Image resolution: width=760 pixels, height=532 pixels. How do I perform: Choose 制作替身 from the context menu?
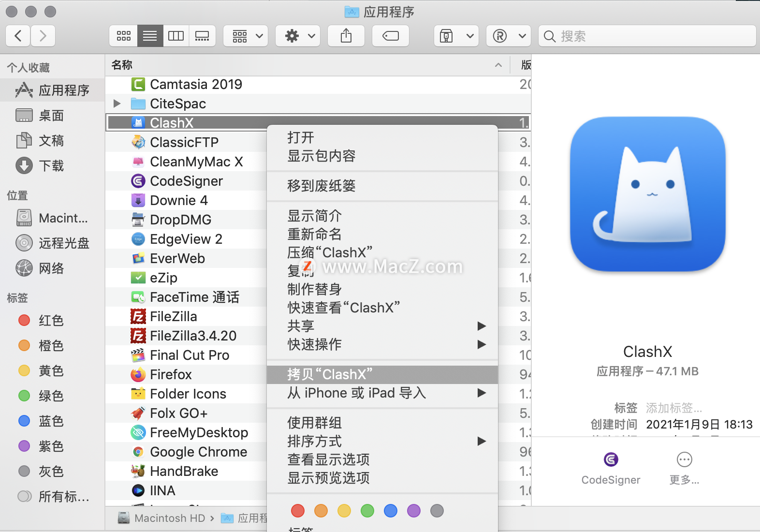[382, 289]
